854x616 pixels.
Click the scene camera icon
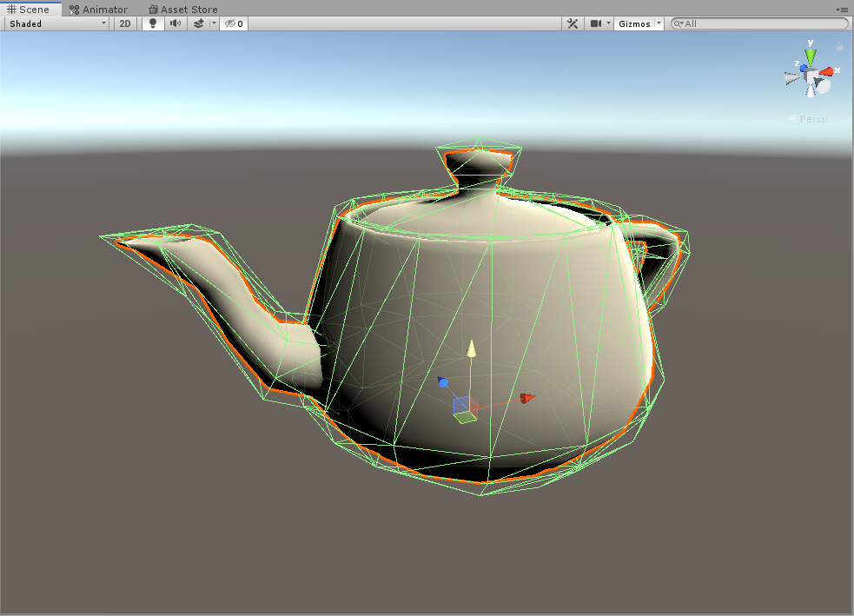(596, 23)
